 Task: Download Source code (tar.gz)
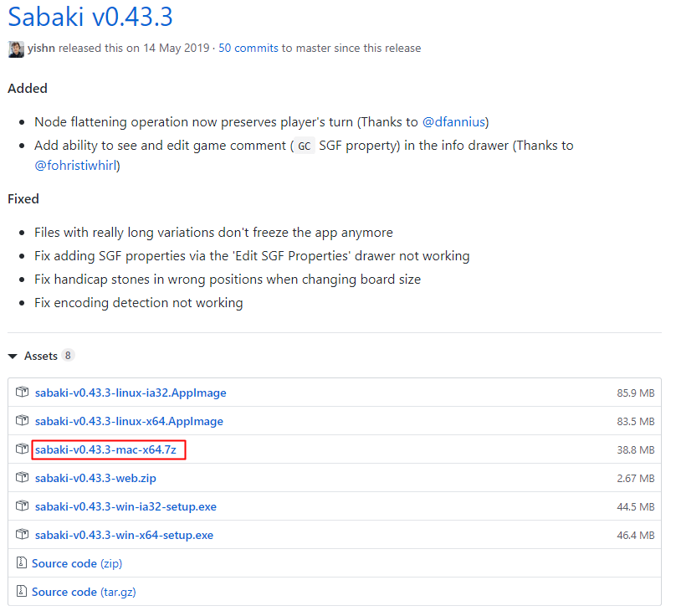pyautogui.click(x=84, y=592)
